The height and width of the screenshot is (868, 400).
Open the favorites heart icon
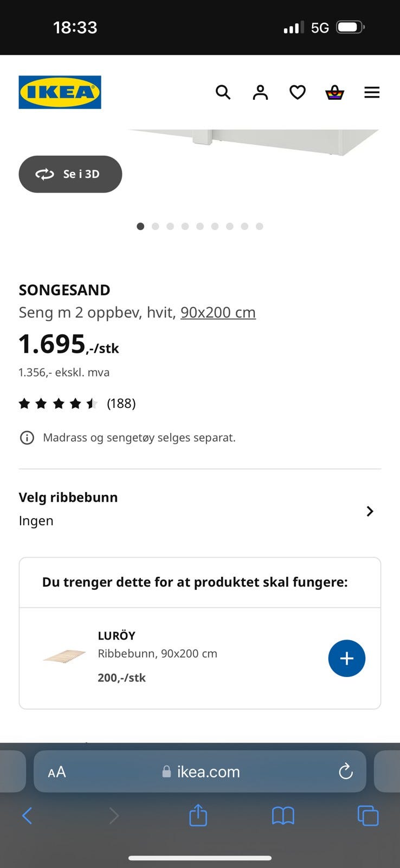(298, 93)
